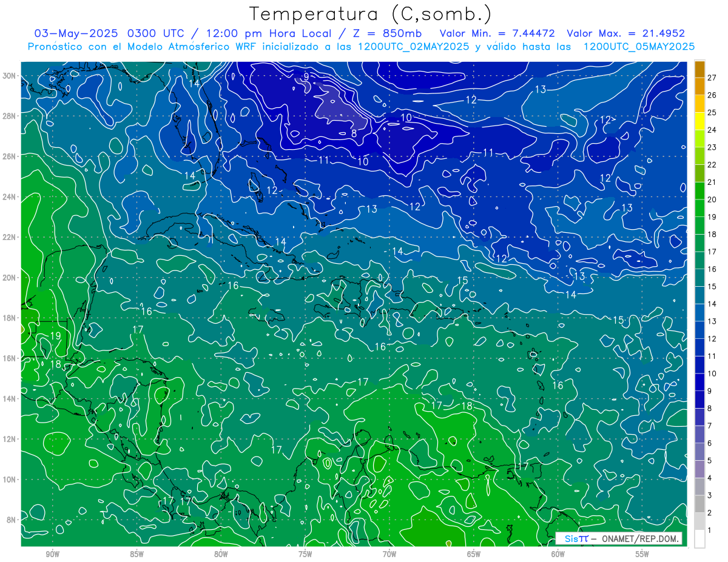Screen dimensions: 728x562
Task: Click the "26N" latitude label
Action: 10,156
